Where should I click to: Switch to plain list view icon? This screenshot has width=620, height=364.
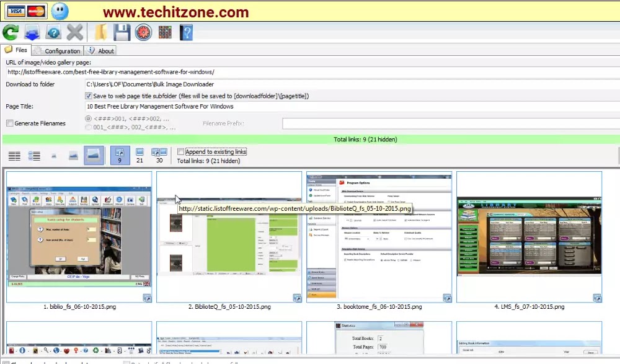(x=14, y=156)
